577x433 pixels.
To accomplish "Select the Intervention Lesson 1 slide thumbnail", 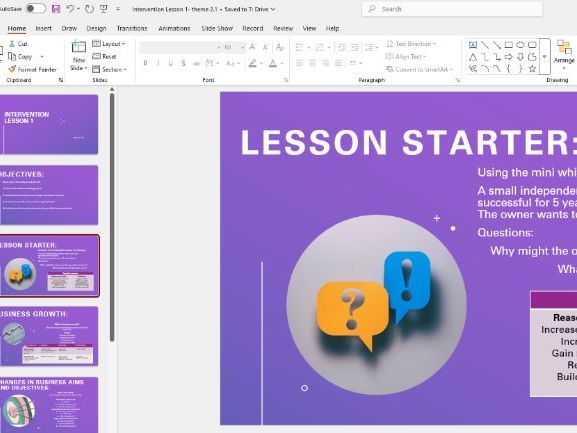I will (49, 124).
